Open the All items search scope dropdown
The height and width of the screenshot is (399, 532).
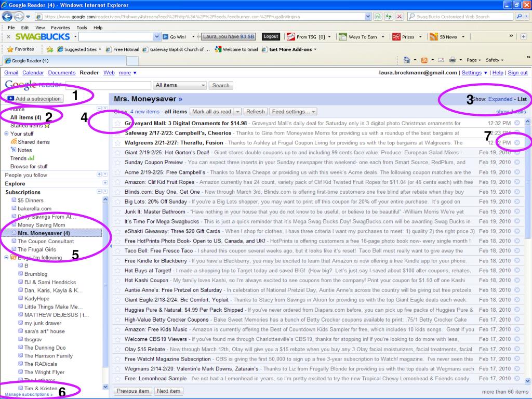pyautogui.click(x=180, y=85)
